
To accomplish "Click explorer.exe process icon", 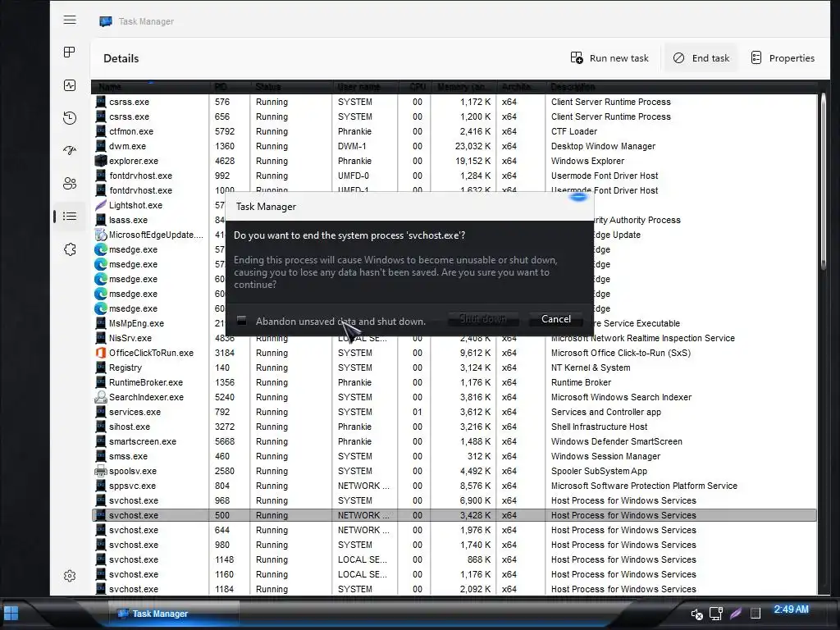I will 101,161.
